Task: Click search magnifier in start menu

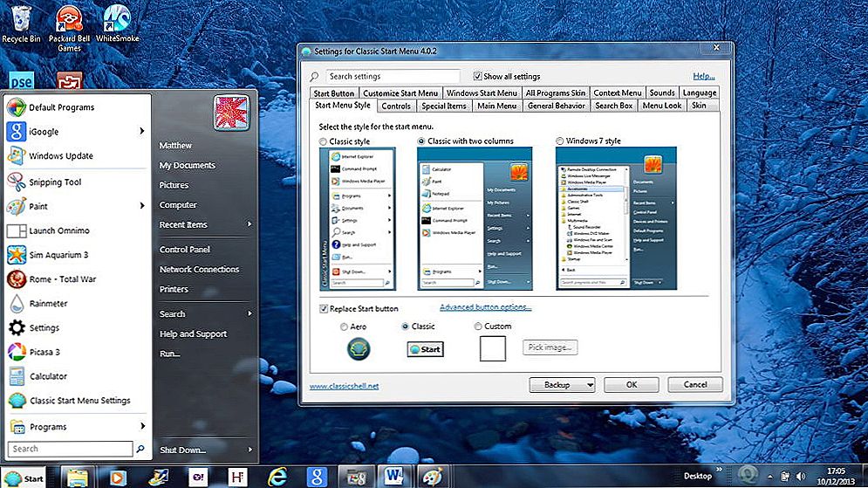Action: point(140,449)
